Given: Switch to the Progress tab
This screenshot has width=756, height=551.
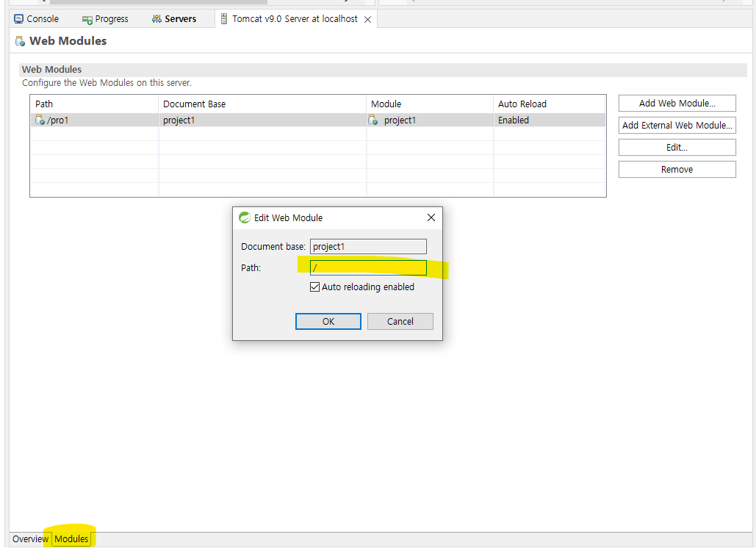Looking at the screenshot, I should tap(105, 19).
